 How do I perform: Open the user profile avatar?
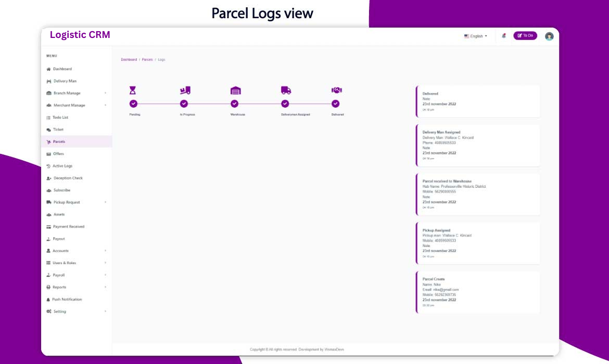click(549, 36)
